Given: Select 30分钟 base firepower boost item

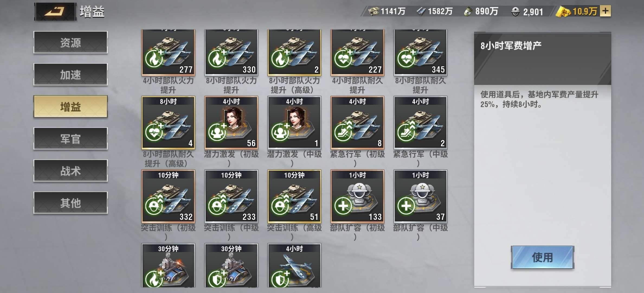Looking at the screenshot, I should click(168, 265).
